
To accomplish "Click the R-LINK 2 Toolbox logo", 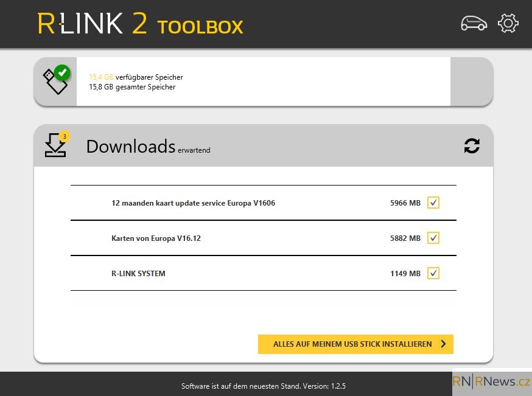I will pyautogui.click(x=140, y=24).
